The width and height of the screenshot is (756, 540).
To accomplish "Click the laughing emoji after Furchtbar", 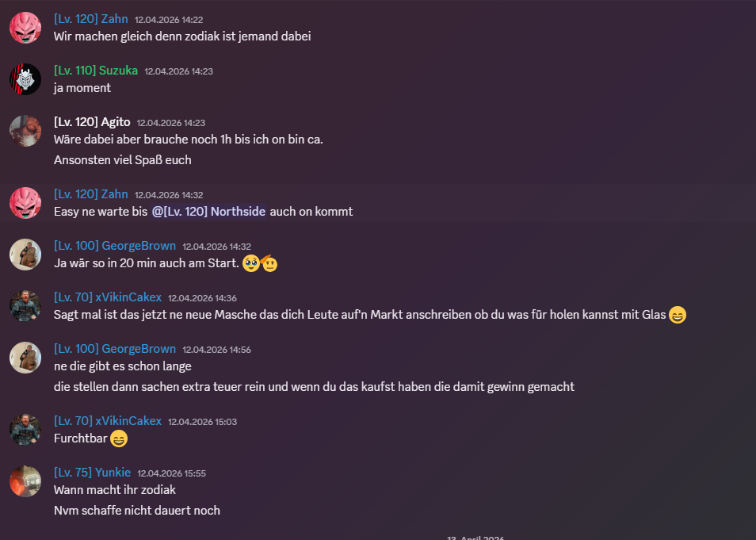I will click(x=118, y=439).
